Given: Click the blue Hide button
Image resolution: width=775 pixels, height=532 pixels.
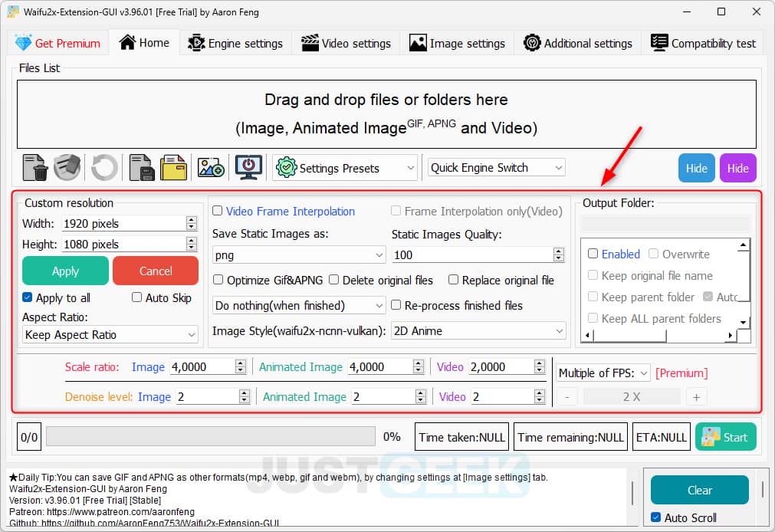Looking at the screenshot, I should tap(696, 168).
